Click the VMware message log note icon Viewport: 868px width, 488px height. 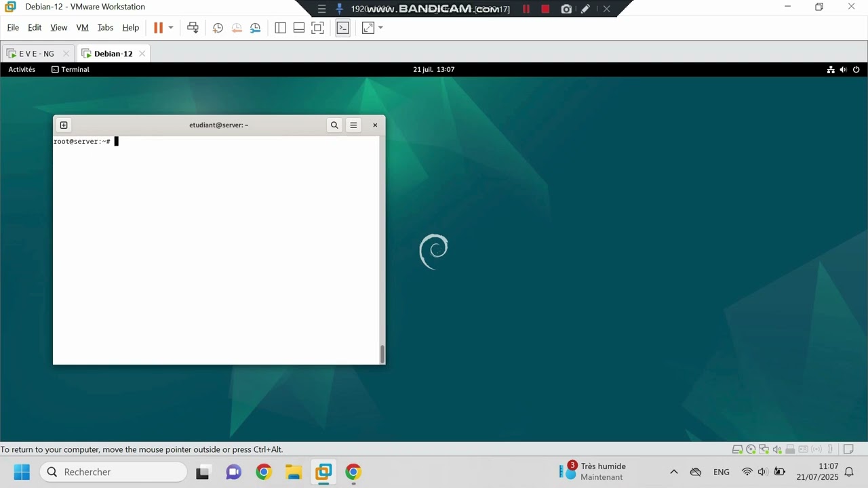click(x=848, y=449)
